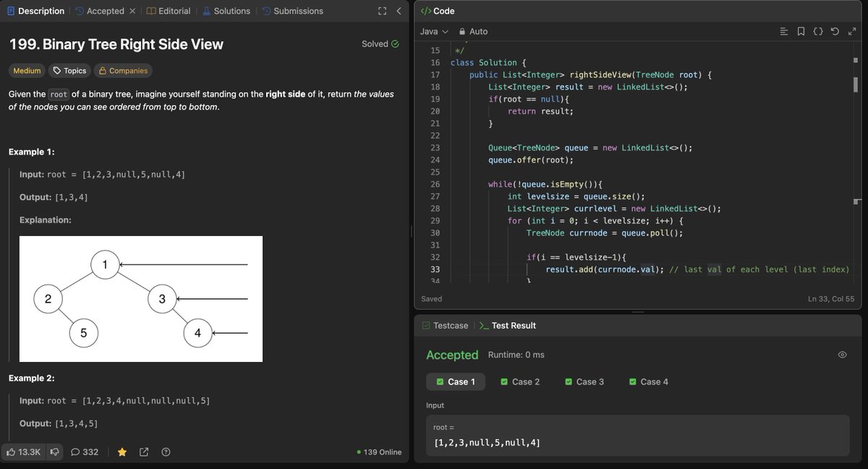Click code line 'TreeNode currnode = queue.poll();'
Viewport: 868px width, 469px height.
coord(604,233)
